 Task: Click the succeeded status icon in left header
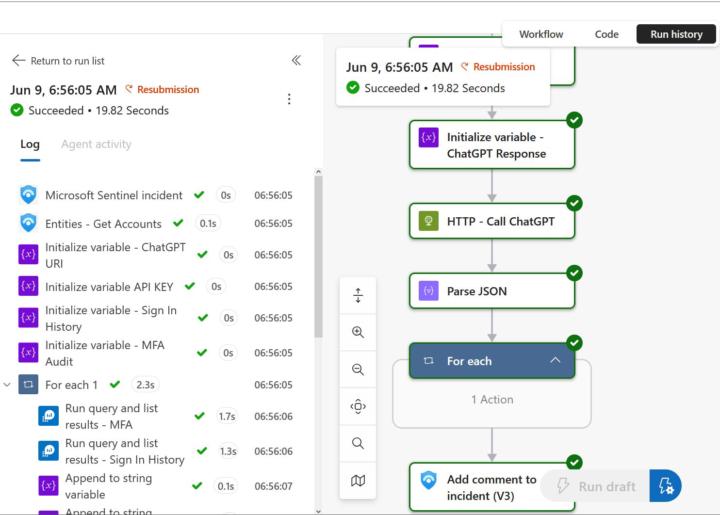17,110
